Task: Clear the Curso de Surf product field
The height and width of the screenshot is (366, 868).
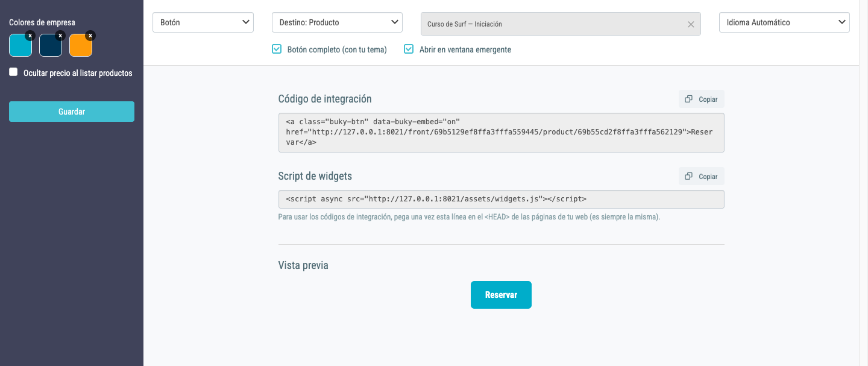Action: tap(691, 24)
